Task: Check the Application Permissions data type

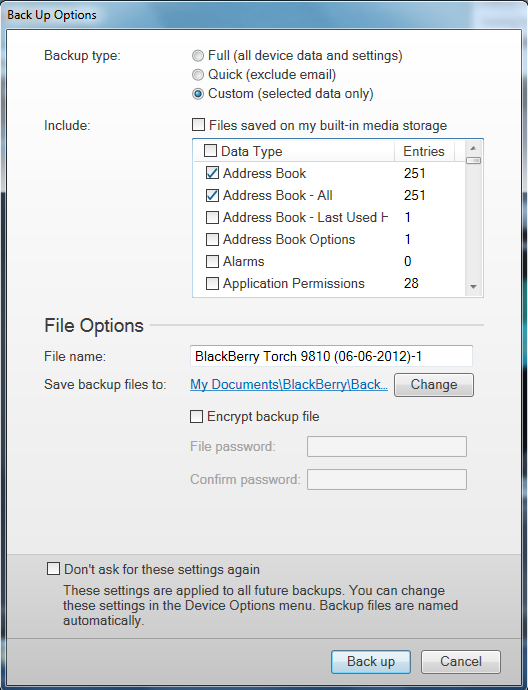Action: click(212, 283)
